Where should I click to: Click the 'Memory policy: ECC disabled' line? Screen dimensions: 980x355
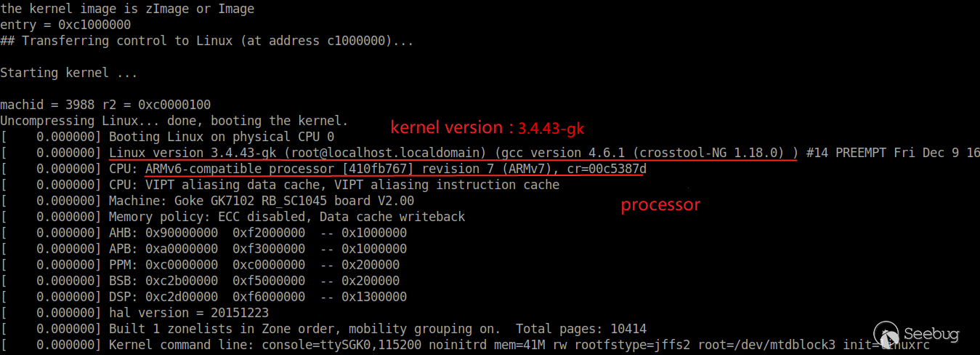tap(232, 217)
